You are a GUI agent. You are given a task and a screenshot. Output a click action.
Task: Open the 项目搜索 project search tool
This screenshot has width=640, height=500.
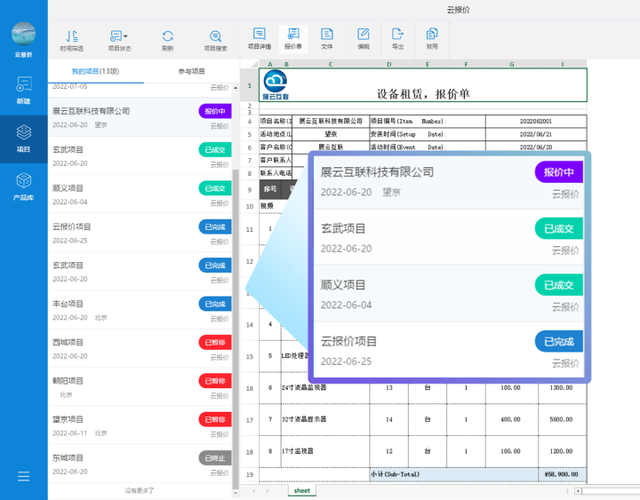216,40
